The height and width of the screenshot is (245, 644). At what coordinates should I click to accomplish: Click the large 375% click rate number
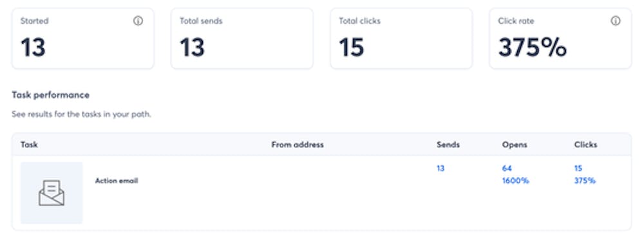pyautogui.click(x=533, y=47)
